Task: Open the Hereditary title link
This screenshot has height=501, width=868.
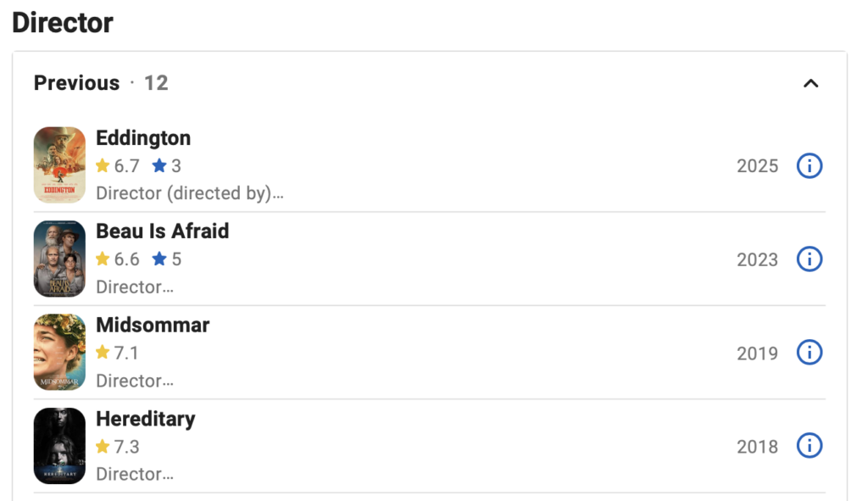Action: point(146,419)
